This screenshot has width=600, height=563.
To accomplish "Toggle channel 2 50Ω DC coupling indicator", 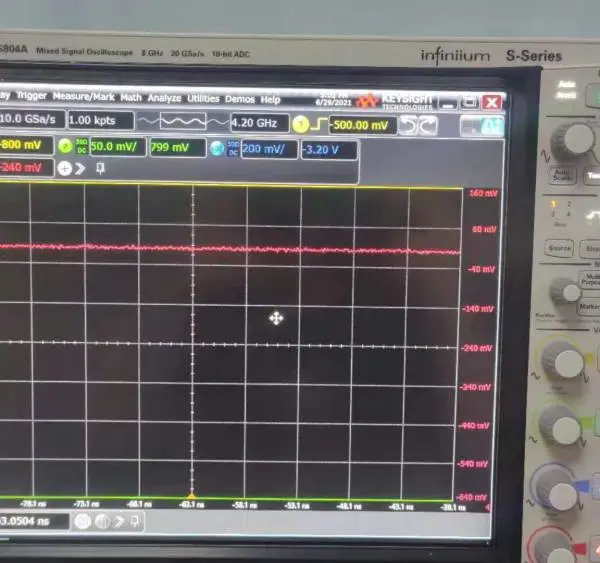I will tap(82, 146).
